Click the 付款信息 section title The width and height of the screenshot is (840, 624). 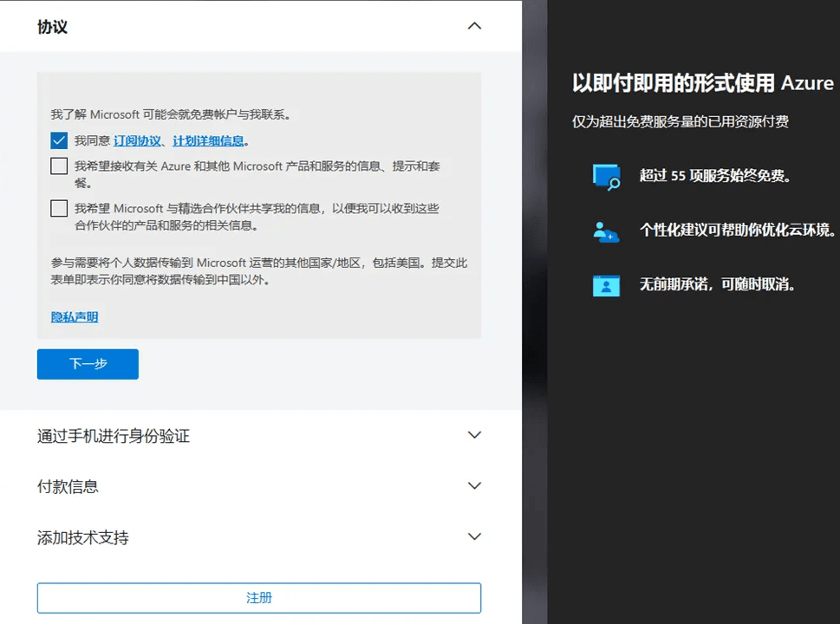[68, 487]
